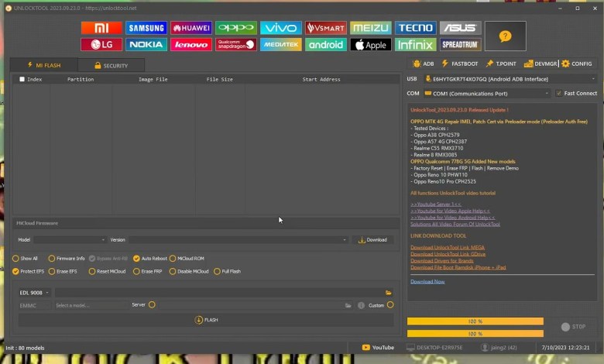Image resolution: width=604 pixels, height=364 pixels.
Task: Select the Vivo brand logo
Action: pos(281,28)
